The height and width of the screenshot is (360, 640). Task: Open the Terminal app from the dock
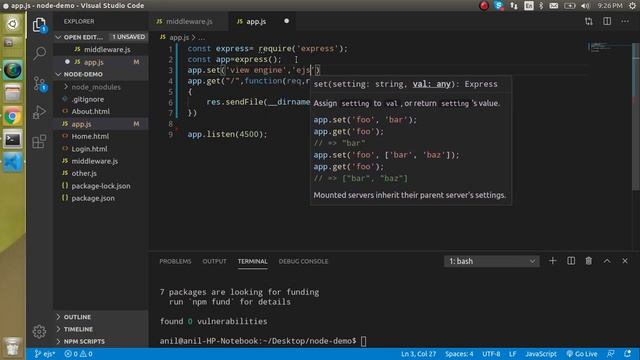pos(12,140)
